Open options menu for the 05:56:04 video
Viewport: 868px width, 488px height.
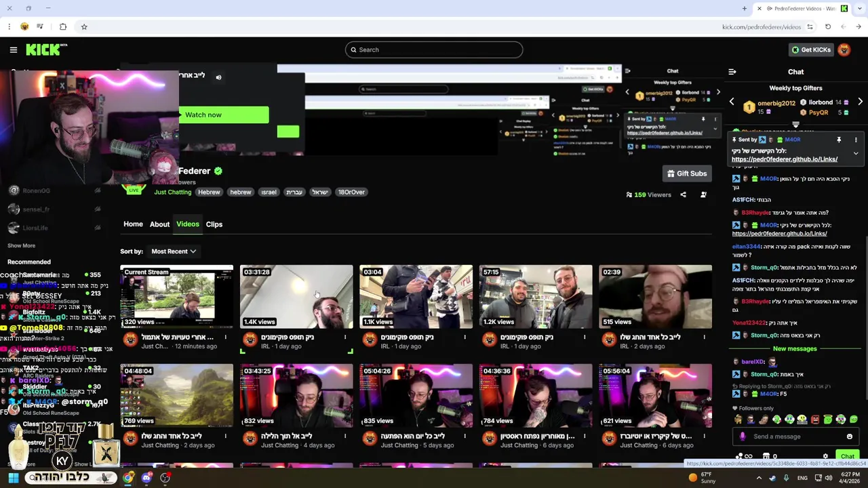coord(704,436)
